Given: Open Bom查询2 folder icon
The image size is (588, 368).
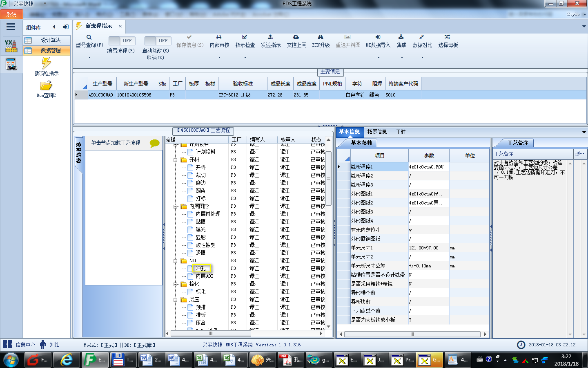Looking at the screenshot, I should click(x=46, y=85).
